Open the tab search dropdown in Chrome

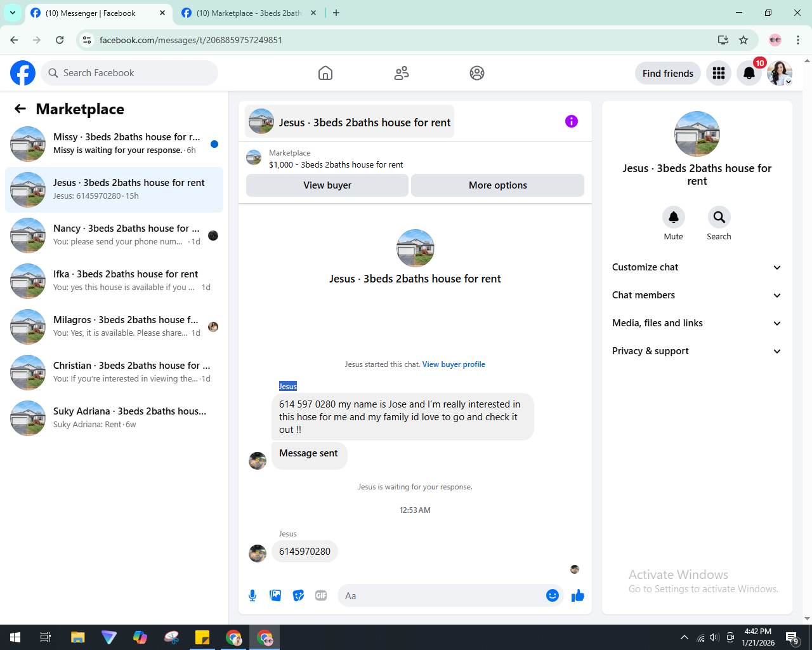point(13,13)
